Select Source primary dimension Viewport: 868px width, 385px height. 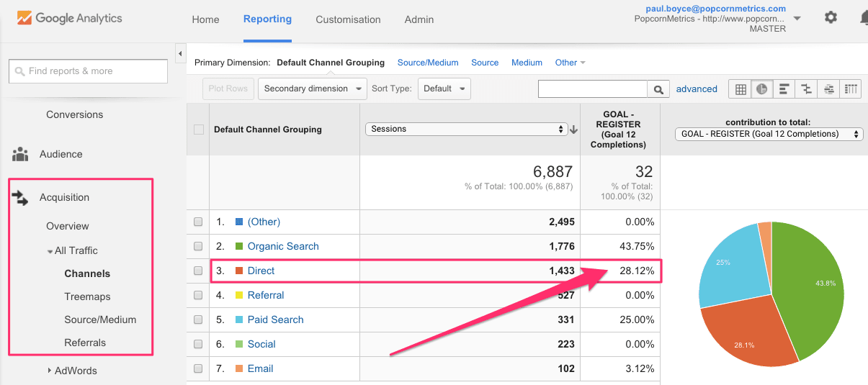[x=485, y=63]
